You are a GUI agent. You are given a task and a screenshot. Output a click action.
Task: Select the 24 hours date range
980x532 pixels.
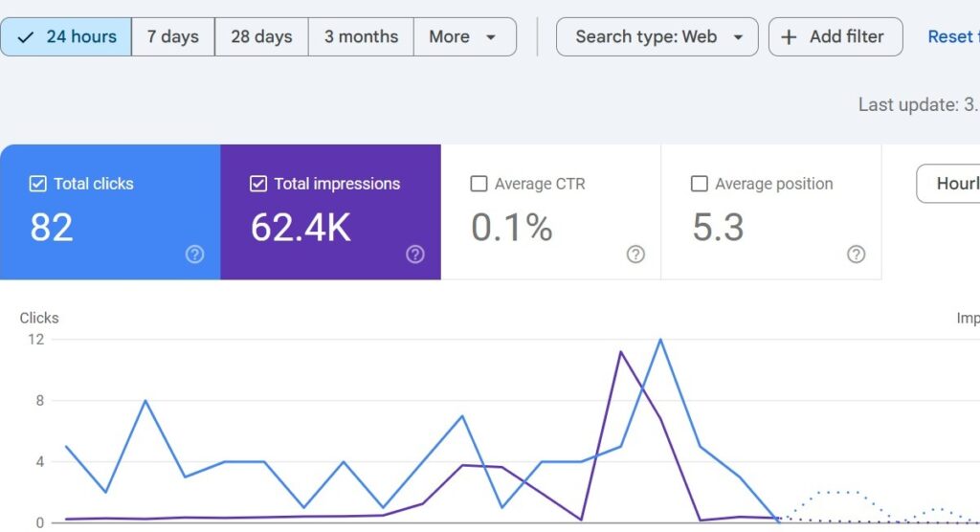67,37
